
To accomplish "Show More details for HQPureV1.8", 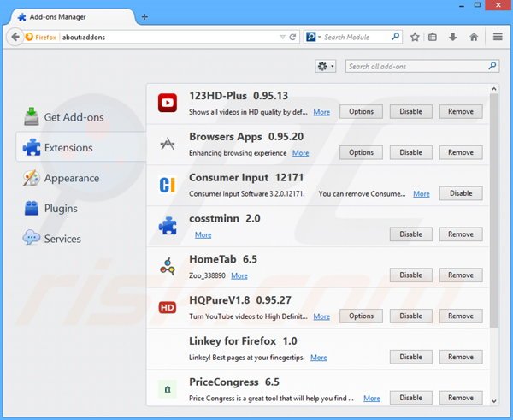I will tap(321, 316).
